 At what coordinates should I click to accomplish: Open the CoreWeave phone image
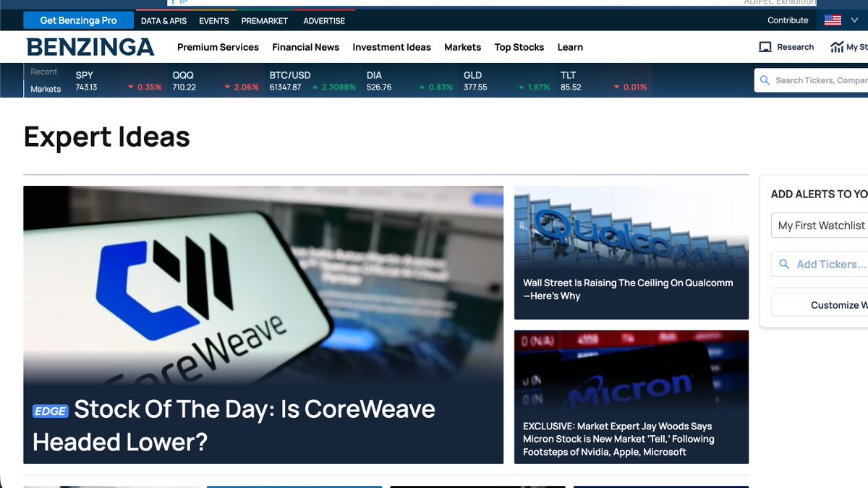(x=263, y=286)
